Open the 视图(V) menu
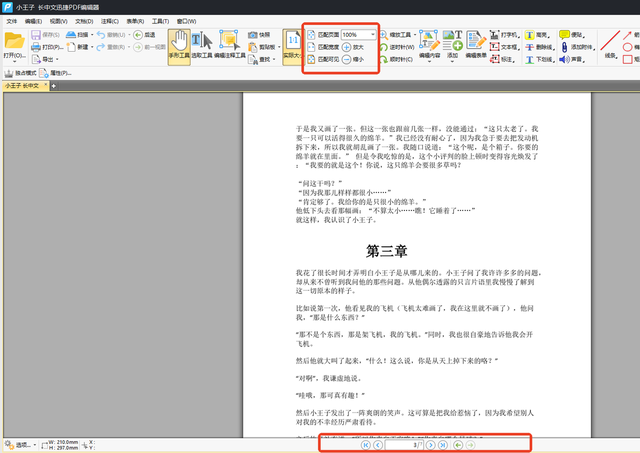This screenshot has width=640, height=453. pyautogui.click(x=58, y=21)
